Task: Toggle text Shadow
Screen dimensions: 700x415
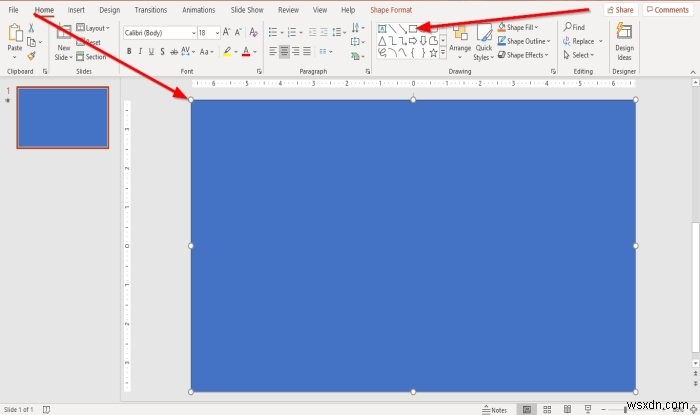Action: [162, 52]
